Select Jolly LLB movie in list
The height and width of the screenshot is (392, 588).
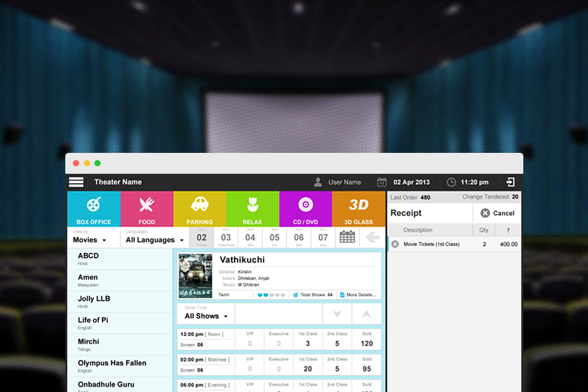coord(120,302)
